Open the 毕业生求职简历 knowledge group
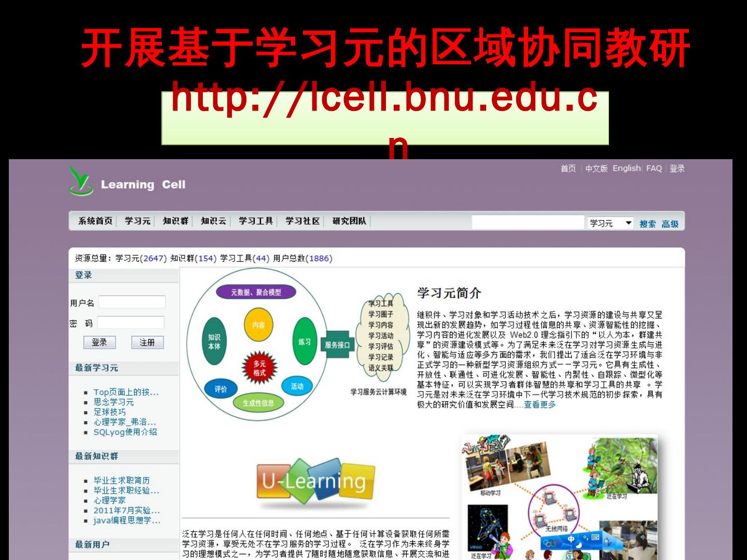This screenshot has width=747, height=560. [x=122, y=481]
